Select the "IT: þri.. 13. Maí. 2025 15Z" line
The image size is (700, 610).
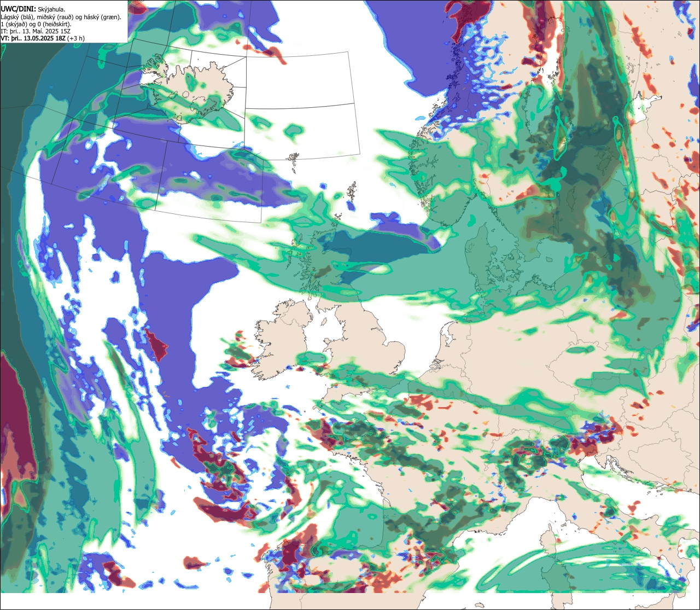(35, 31)
